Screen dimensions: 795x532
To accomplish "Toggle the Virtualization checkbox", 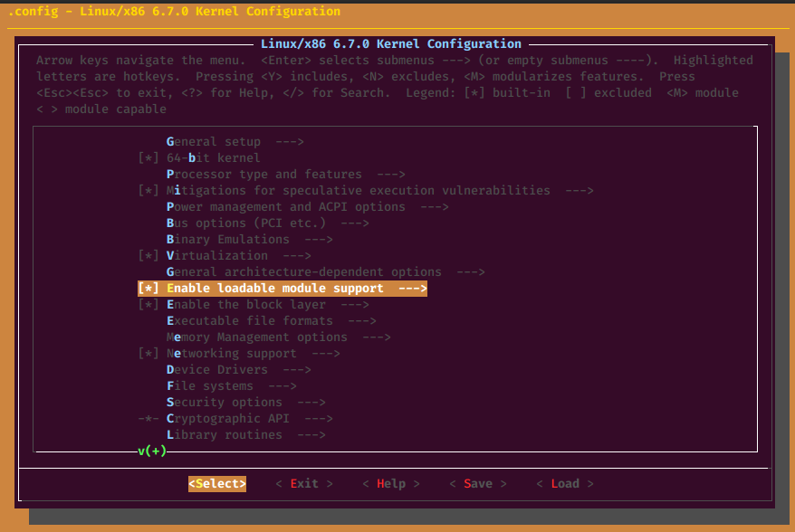I will [x=148, y=256].
